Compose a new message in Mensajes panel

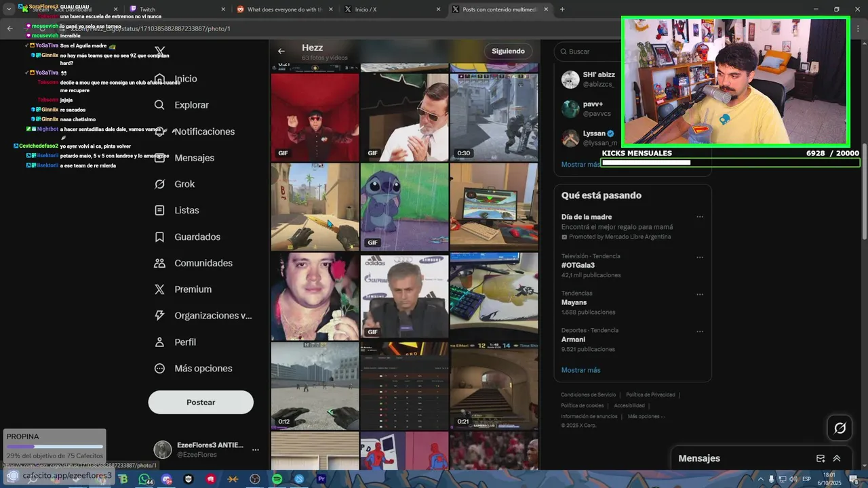tap(821, 459)
